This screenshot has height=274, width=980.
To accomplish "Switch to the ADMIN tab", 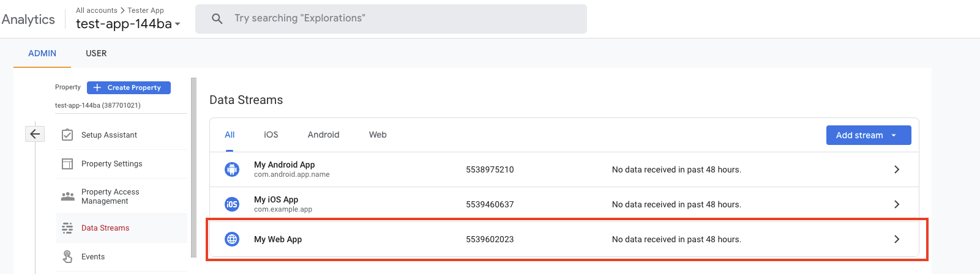I will (42, 53).
